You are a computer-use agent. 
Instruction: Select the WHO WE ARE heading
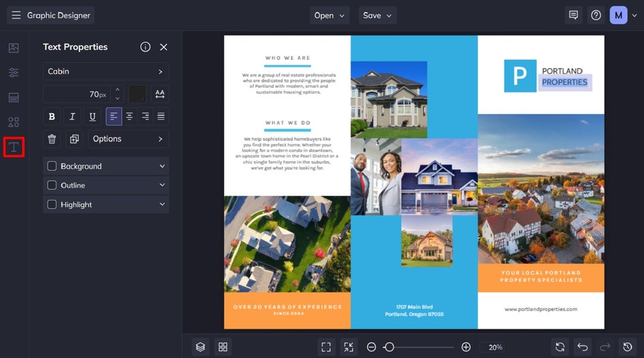(x=287, y=58)
